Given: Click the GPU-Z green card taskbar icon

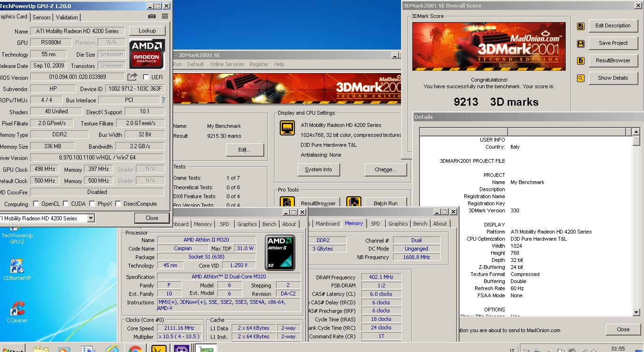Looking at the screenshot, I should pos(205,349).
